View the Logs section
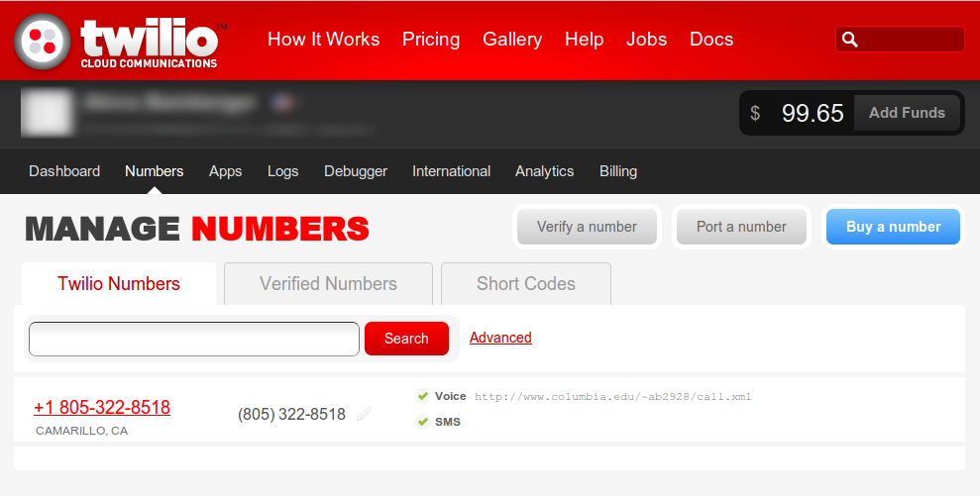980x496 pixels. click(x=283, y=171)
